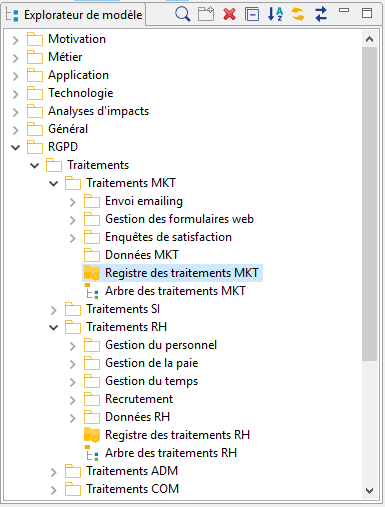Select the Général tree item label
The image size is (385, 507).
pos(68,129)
